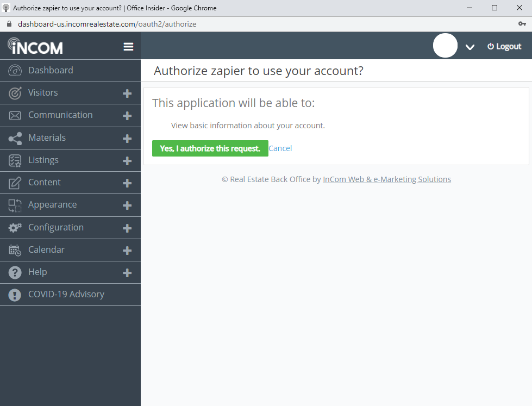Open the COVID-19 Advisory menu item
Viewport: 532px width, 406px height.
[x=66, y=294]
